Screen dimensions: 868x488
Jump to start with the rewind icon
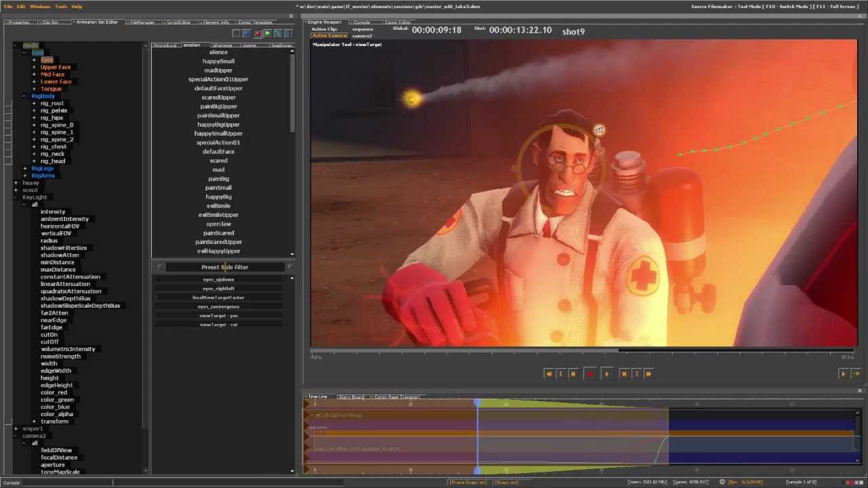pos(549,373)
